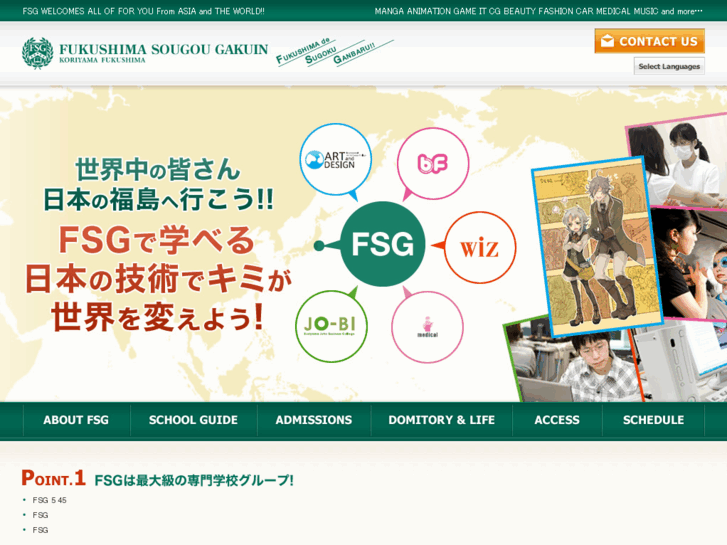Open the DOMITORY & LIFE menu
This screenshot has height=545, width=727.
pos(441,420)
